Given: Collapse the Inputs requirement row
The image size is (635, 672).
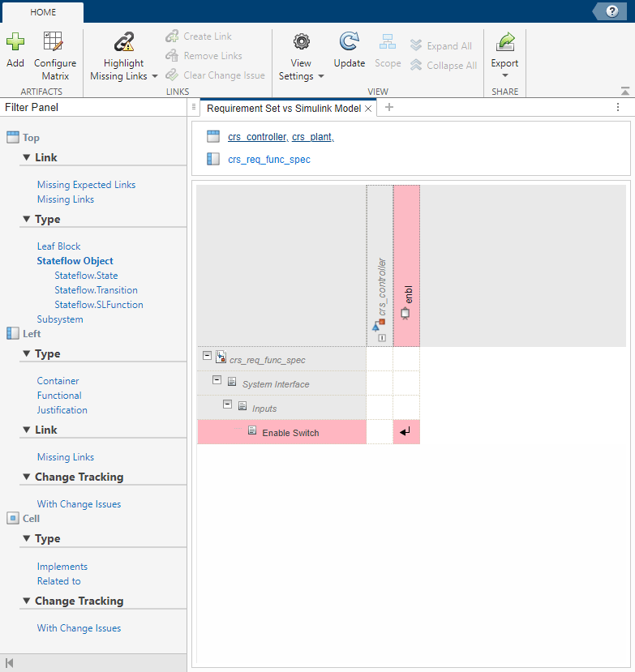Looking at the screenshot, I should 228,404.
